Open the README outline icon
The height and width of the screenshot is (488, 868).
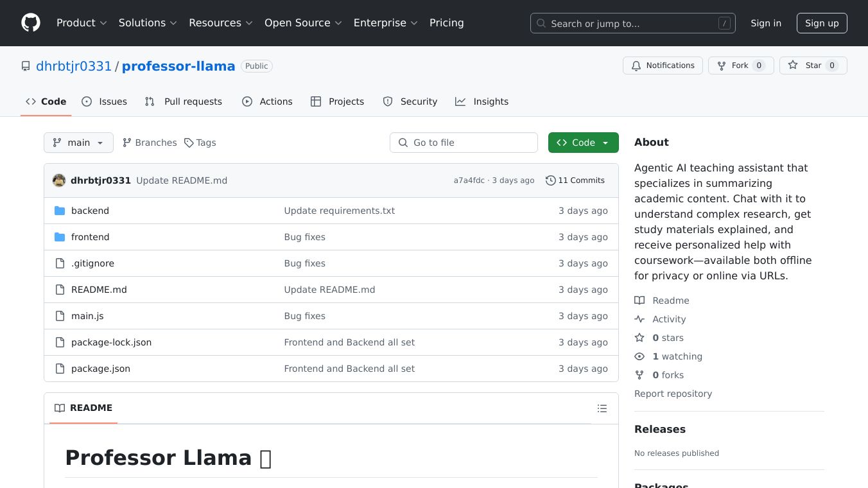pyautogui.click(x=602, y=408)
